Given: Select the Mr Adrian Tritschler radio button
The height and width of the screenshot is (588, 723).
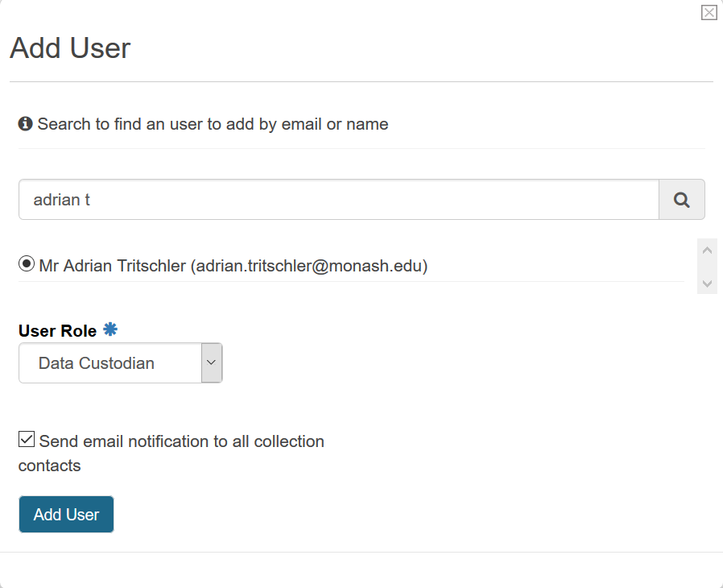Looking at the screenshot, I should click(x=27, y=264).
